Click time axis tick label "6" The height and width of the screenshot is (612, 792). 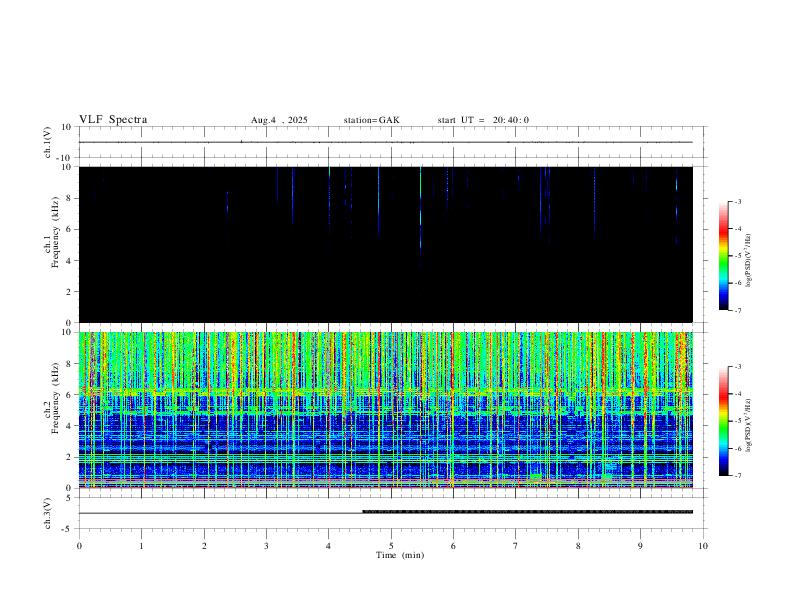point(454,546)
